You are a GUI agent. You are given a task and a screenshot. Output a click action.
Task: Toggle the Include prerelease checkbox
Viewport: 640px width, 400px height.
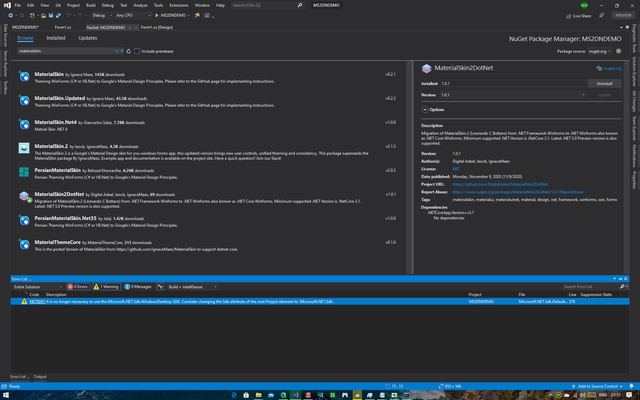pos(137,51)
